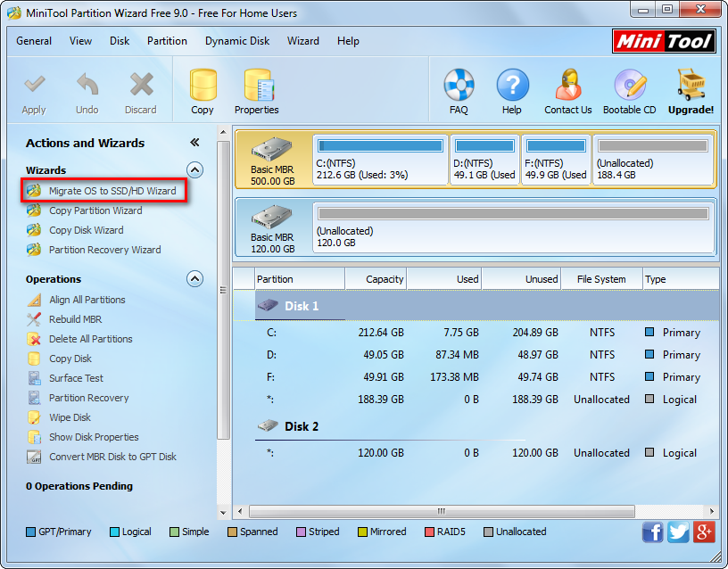Collapse the Wizards section chevron
Screen dimensions: 728x569
[195, 169]
